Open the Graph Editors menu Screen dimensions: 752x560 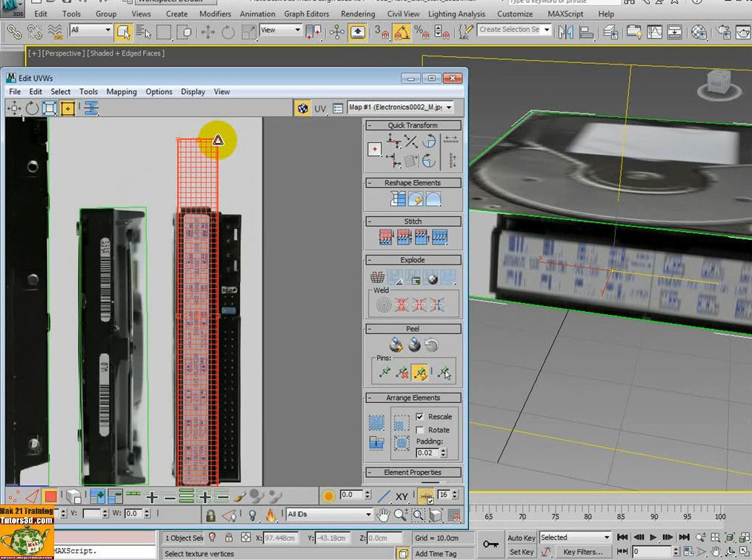coord(307,14)
